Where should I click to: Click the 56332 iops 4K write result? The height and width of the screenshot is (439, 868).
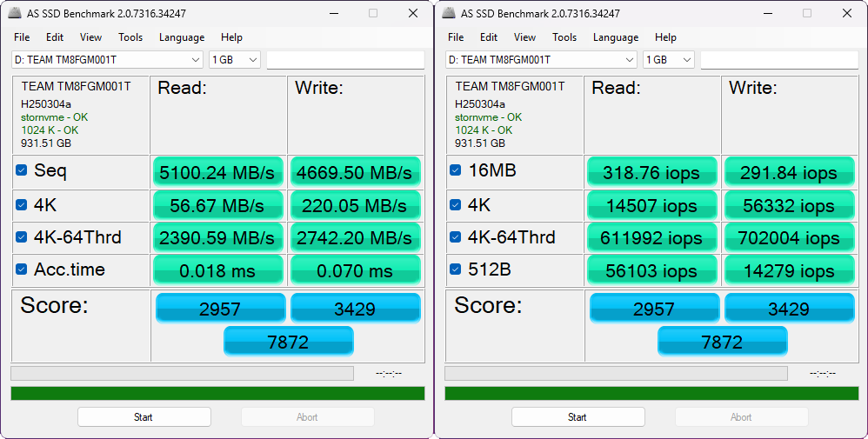789,205
